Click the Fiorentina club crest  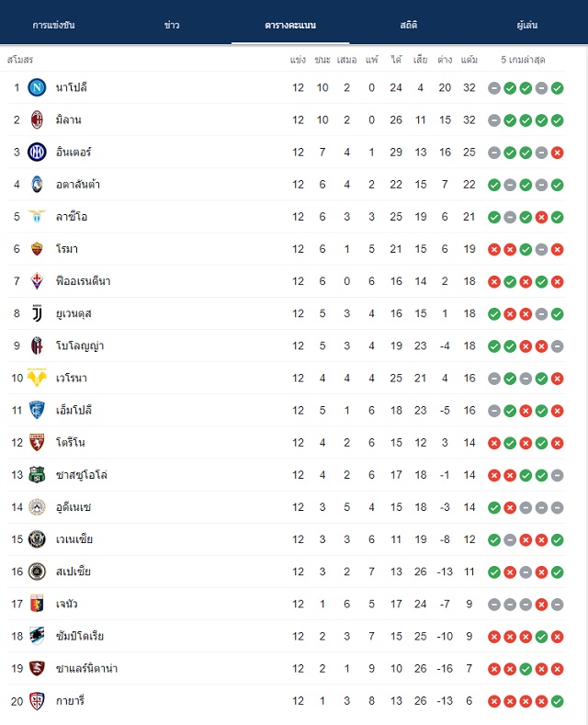click(x=37, y=281)
